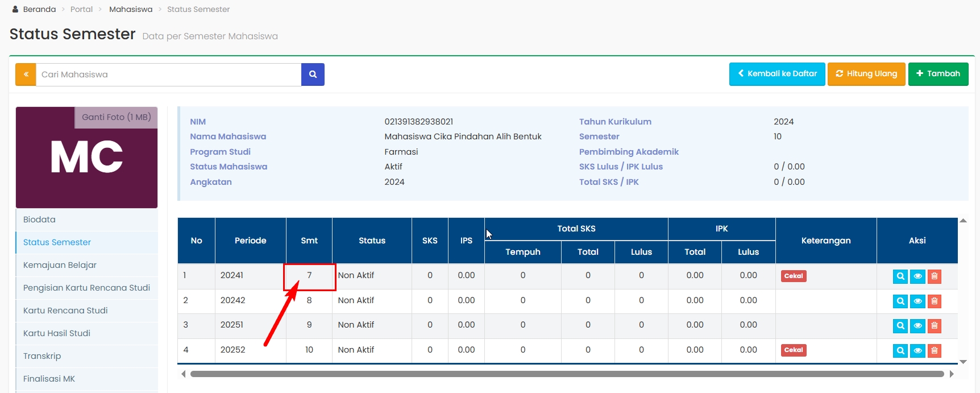
Task: View period 20241 with eye icon
Action: [x=917, y=276]
